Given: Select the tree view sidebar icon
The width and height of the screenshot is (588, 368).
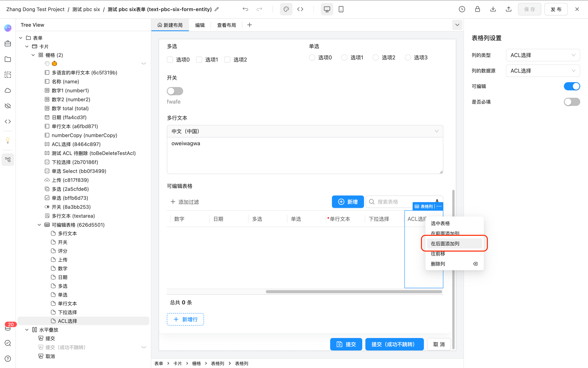Looking at the screenshot, I should (x=8, y=160).
